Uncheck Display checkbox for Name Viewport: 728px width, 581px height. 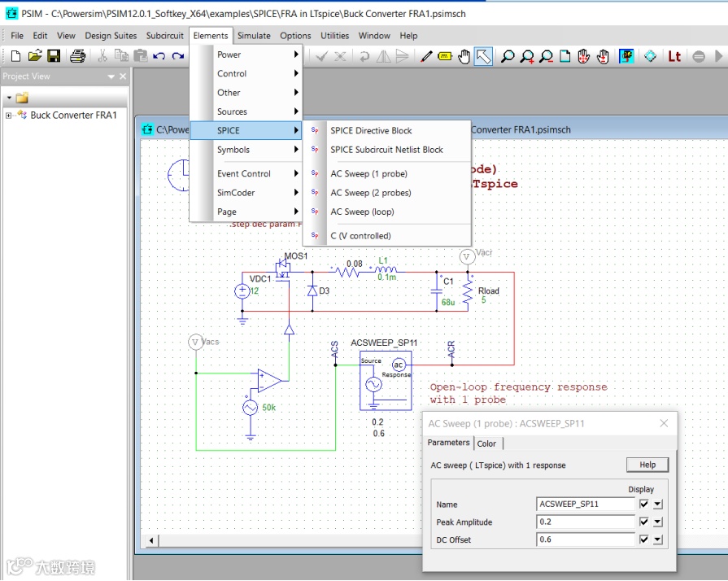tap(644, 504)
